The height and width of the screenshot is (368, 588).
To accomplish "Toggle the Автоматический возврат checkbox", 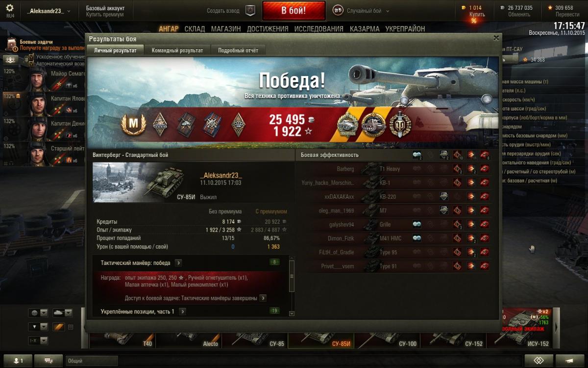I will 31,63.
